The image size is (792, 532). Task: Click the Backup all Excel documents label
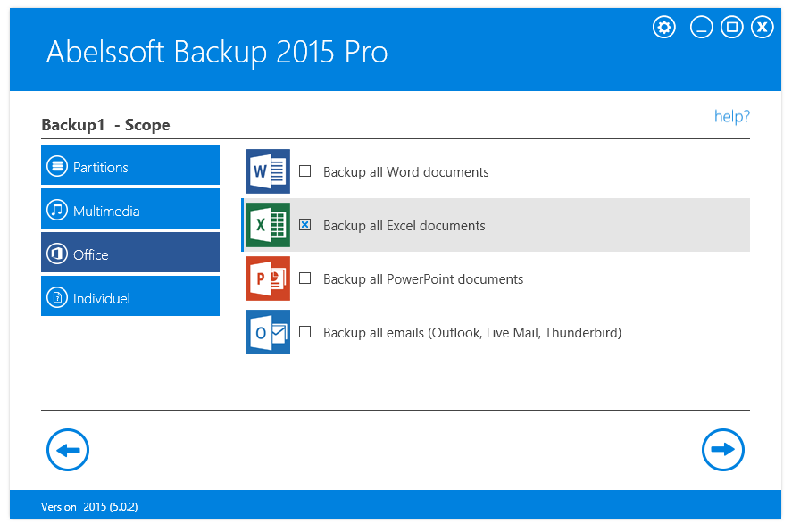(x=404, y=226)
